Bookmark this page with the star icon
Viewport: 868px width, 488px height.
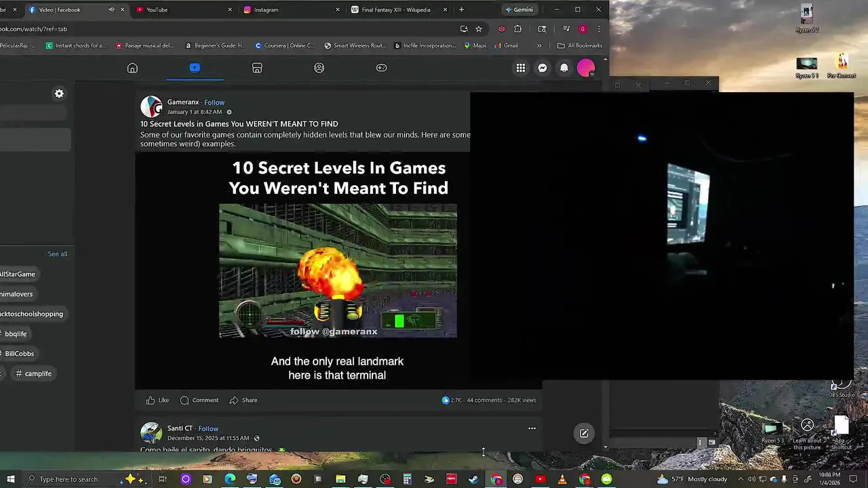pyautogui.click(x=479, y=29)
